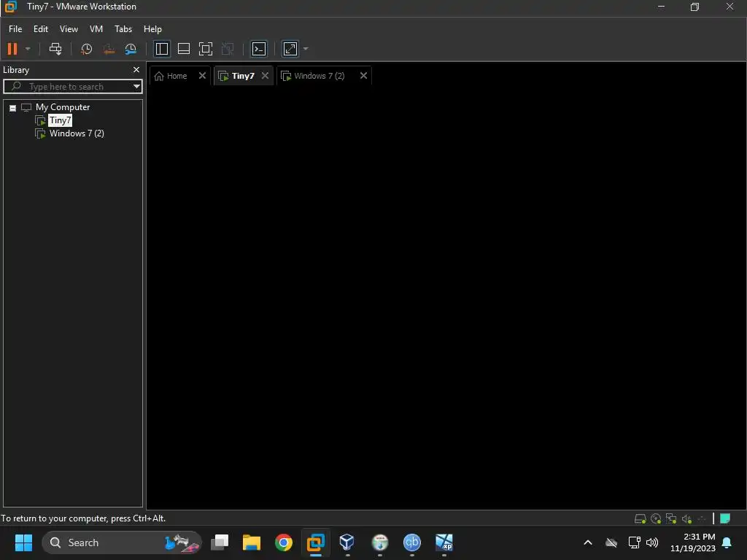This screenshot has width=747, height=560.
Task: Click the XP-labeled taskbar icon
Action: tap(444, 542)
